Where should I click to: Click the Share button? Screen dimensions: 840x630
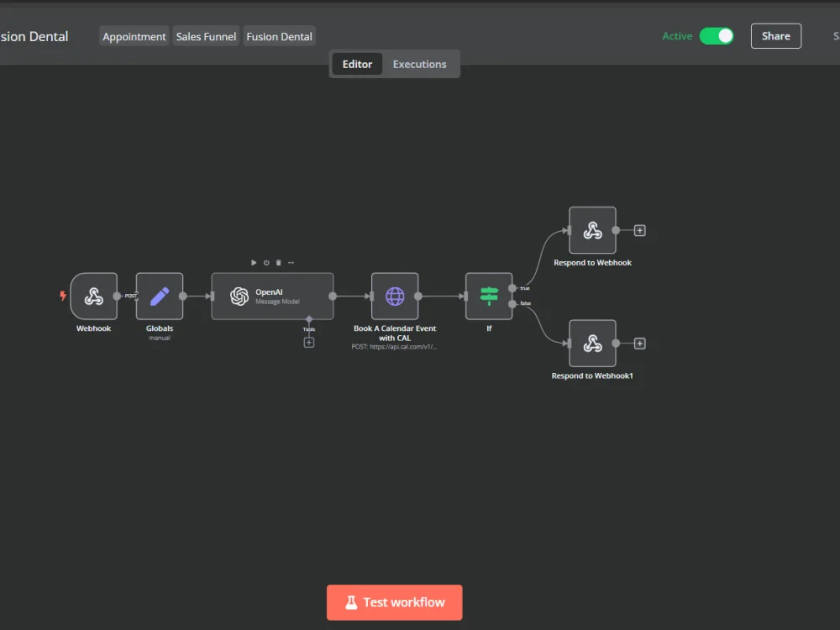coord(775,36)
